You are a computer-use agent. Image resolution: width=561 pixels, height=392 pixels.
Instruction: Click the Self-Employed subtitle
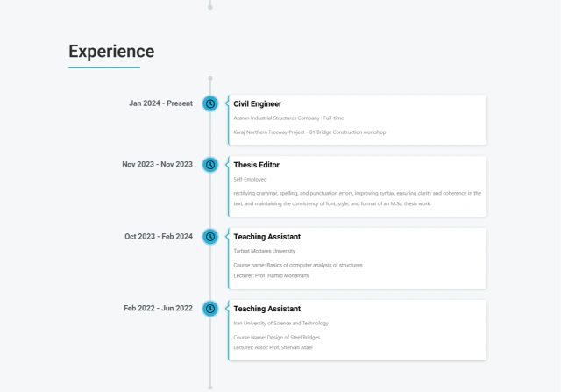pos(250,179)
